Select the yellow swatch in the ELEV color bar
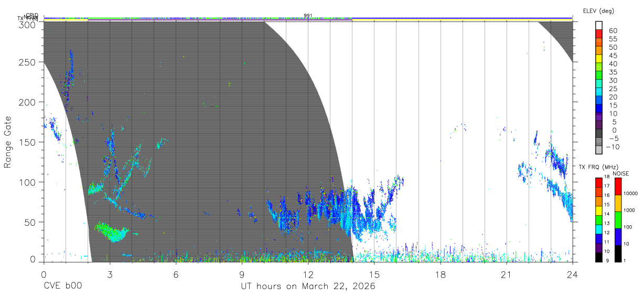 (599, 60)
